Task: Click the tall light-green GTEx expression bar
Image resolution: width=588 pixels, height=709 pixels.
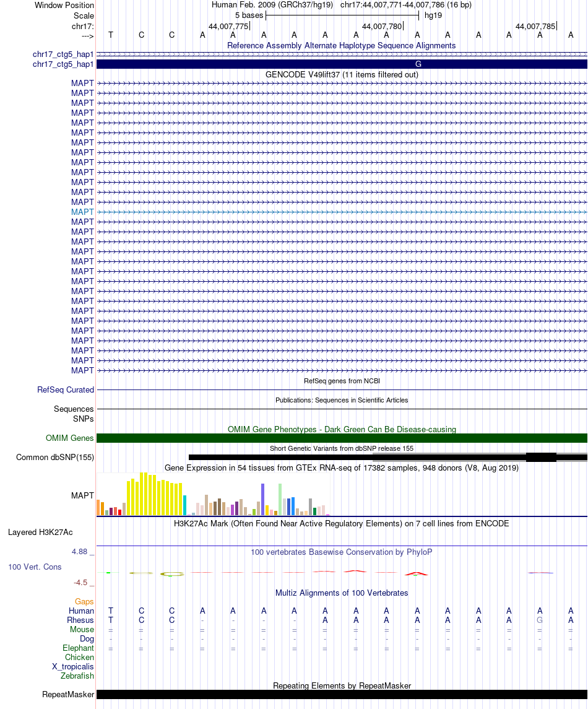Action: click(x=280, y=500)
